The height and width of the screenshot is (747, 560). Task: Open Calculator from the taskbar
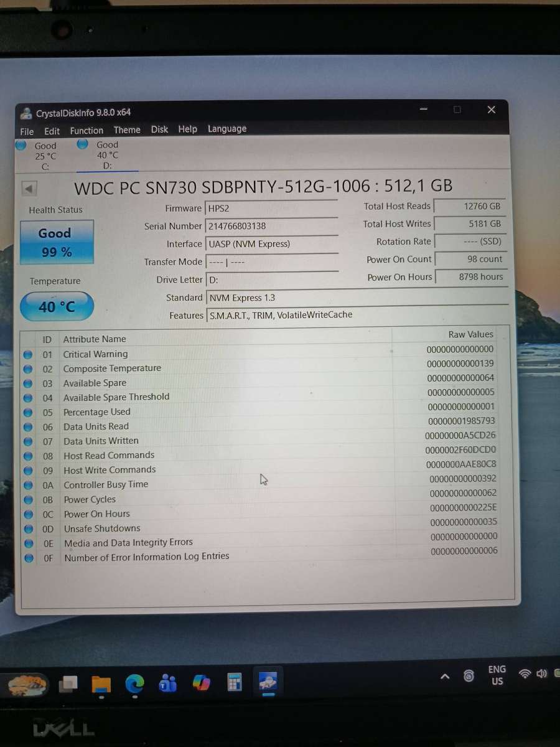pos(235,683)
